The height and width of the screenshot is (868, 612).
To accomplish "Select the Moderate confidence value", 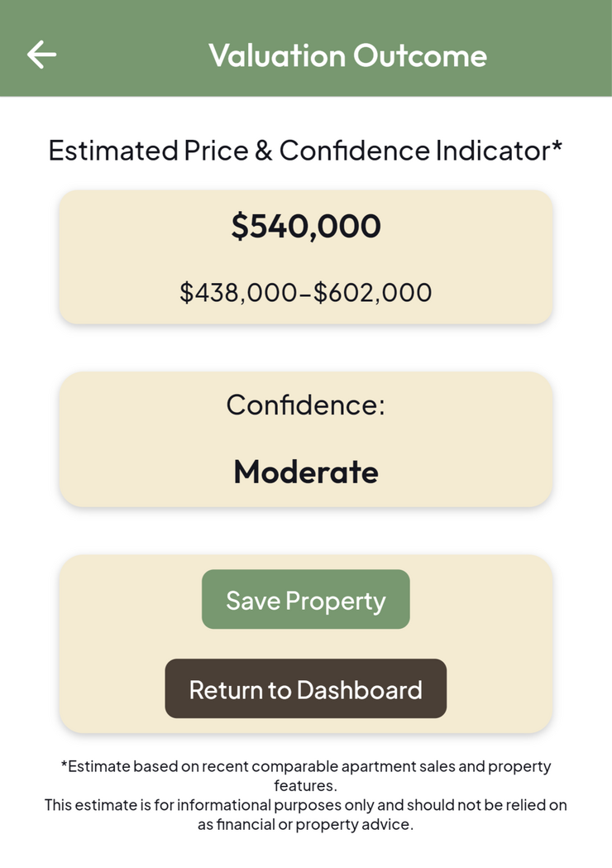I will pyautogui.click(x=306, y=472).
